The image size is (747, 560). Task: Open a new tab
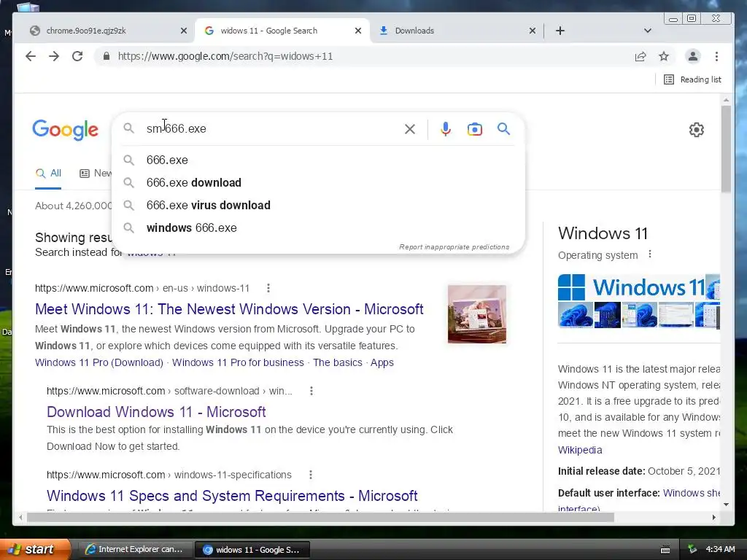(560, 31)
